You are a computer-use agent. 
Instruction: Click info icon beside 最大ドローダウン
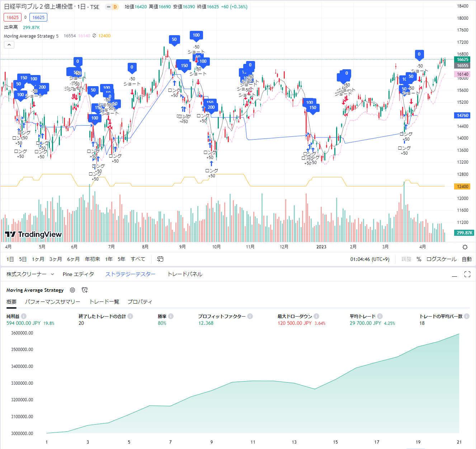click(316, 316)
